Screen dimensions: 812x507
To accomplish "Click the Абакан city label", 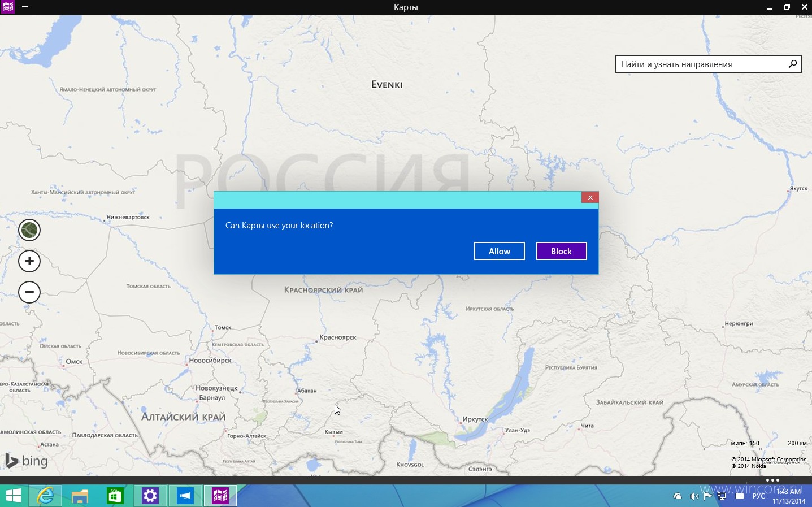I will point(307,391).
